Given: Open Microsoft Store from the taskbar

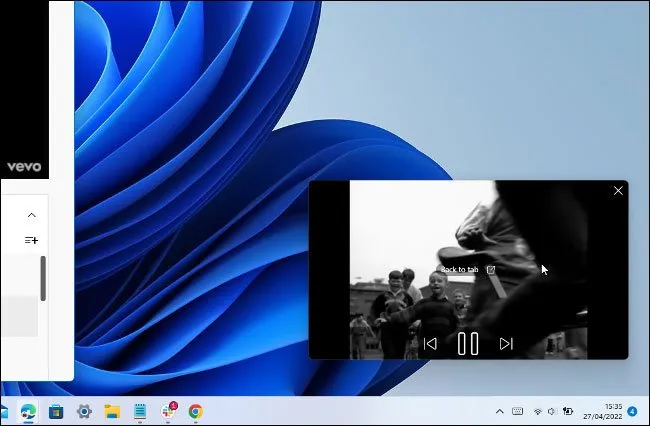Looking at the screenshot, I should point(57,411).
